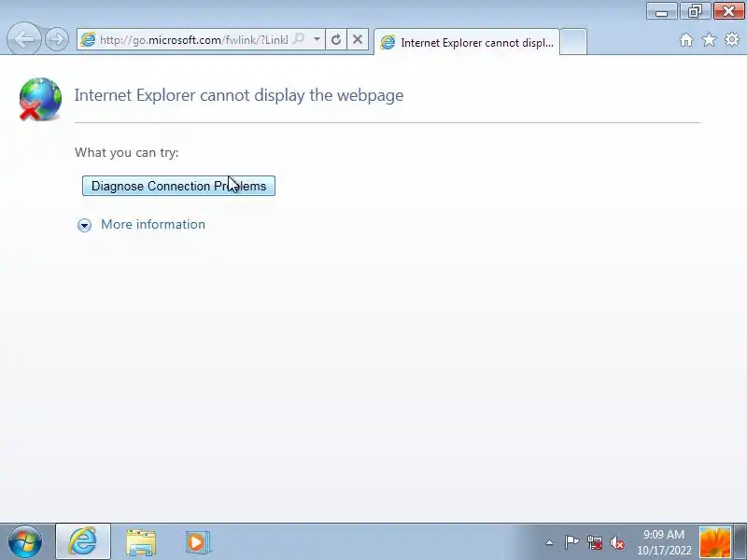Viewport: 747px width, 560px height.
Task: Open a new tab with the blank tab button
Action: pos(573,42)
